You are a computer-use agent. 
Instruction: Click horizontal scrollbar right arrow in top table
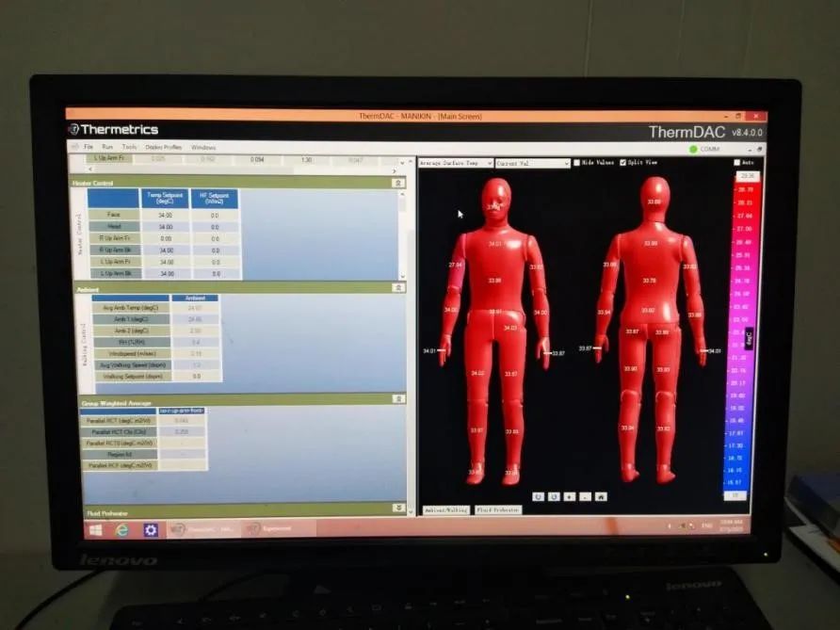[395, 170]
